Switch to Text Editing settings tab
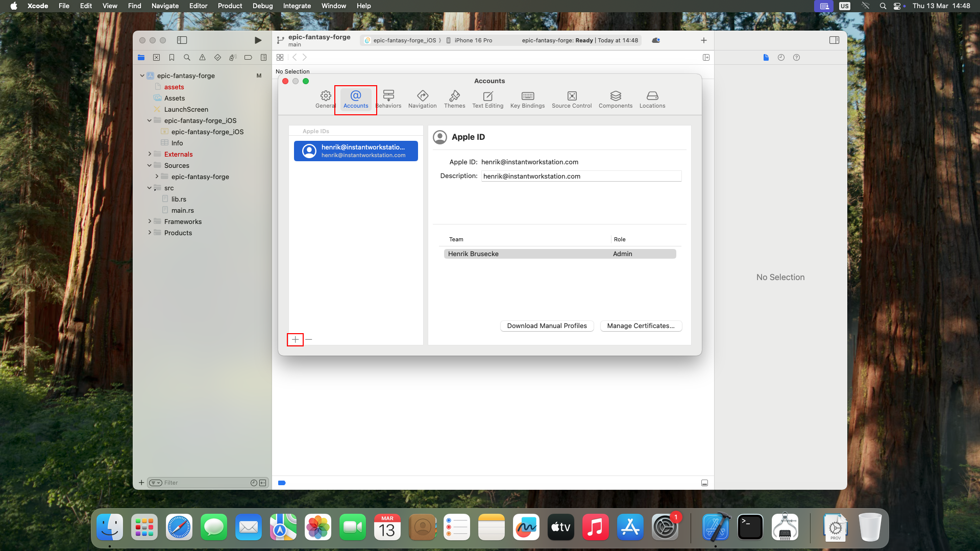The height and width of the screenshot is (551, 980). point(488,99)
